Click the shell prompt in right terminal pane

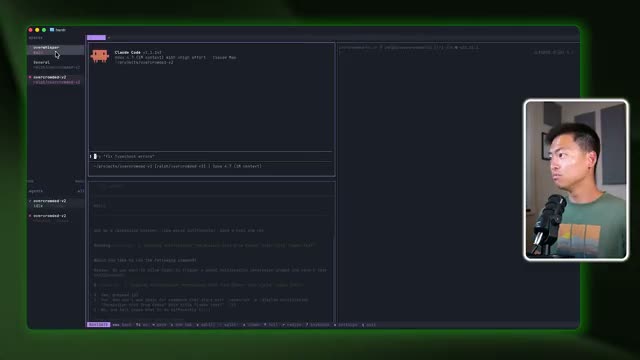coord(409,47)
